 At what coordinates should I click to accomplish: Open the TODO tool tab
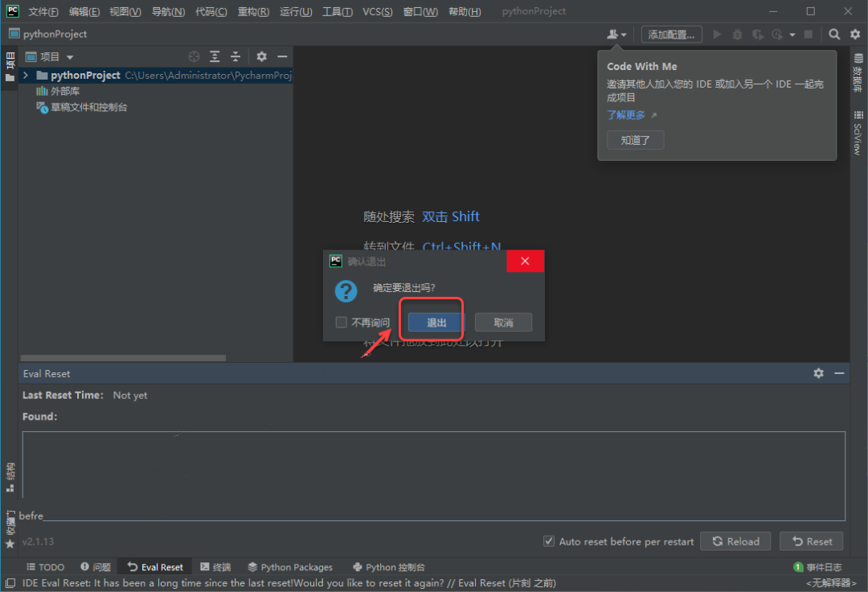point(45,566)
